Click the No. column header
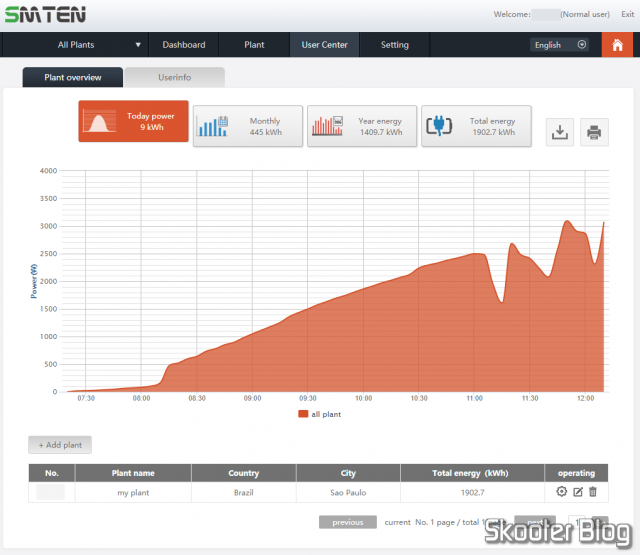This screenshot has height=555, width=640. click(51, 473)
